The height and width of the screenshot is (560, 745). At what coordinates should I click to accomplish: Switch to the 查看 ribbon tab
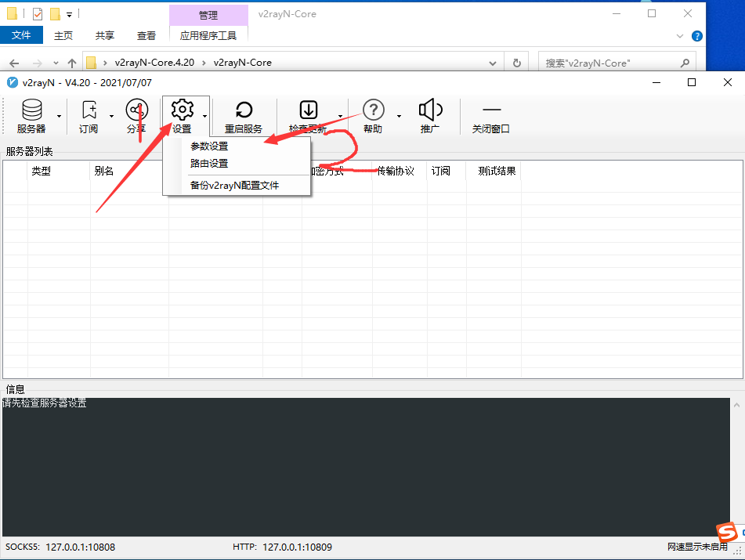(x=146, y=35)
